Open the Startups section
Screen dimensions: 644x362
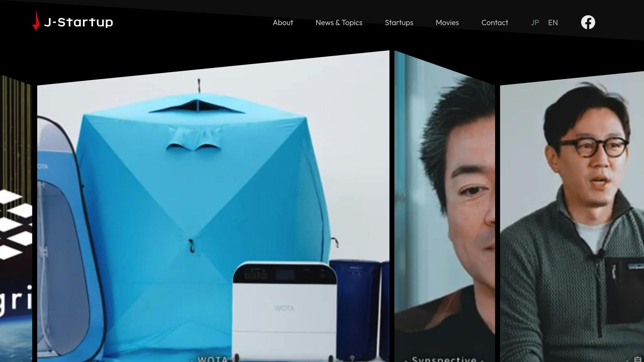click(x=399, y=23)
